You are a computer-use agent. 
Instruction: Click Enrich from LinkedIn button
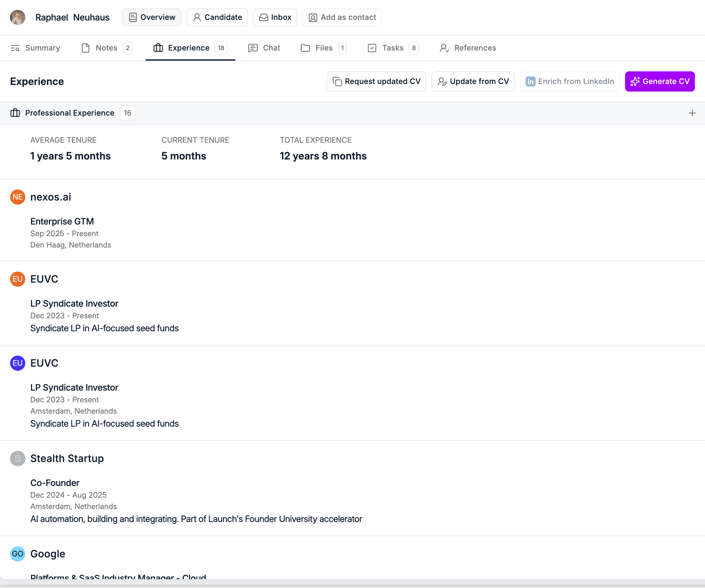point(570,81)
